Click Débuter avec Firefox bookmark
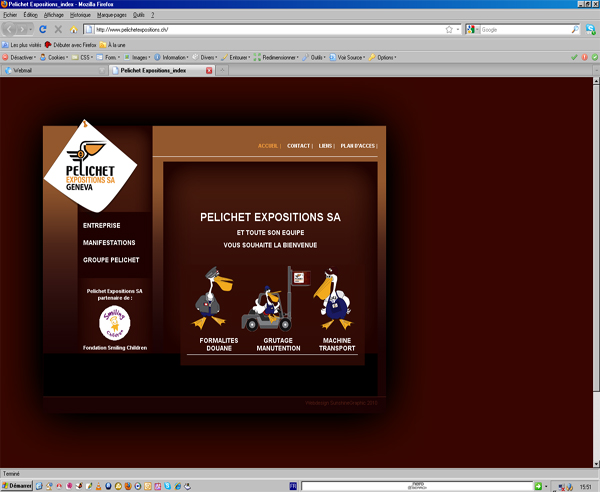600x492 pixels. coord(71,45)
